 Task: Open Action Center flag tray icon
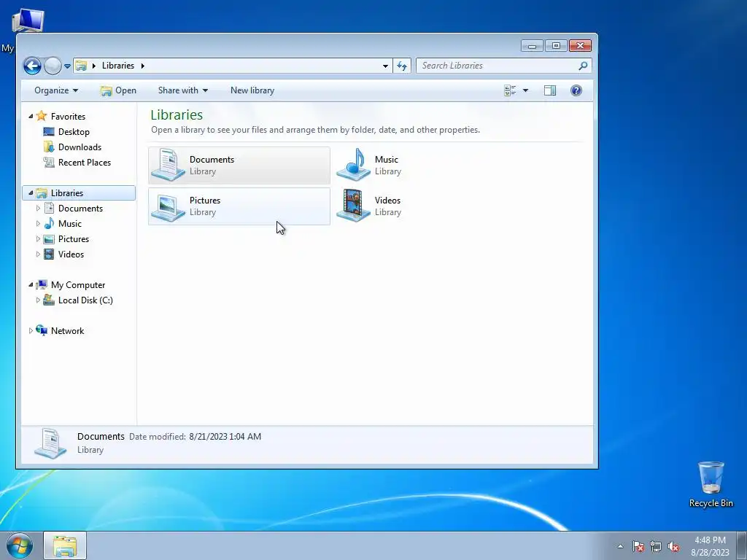click(x=638, y=546)
